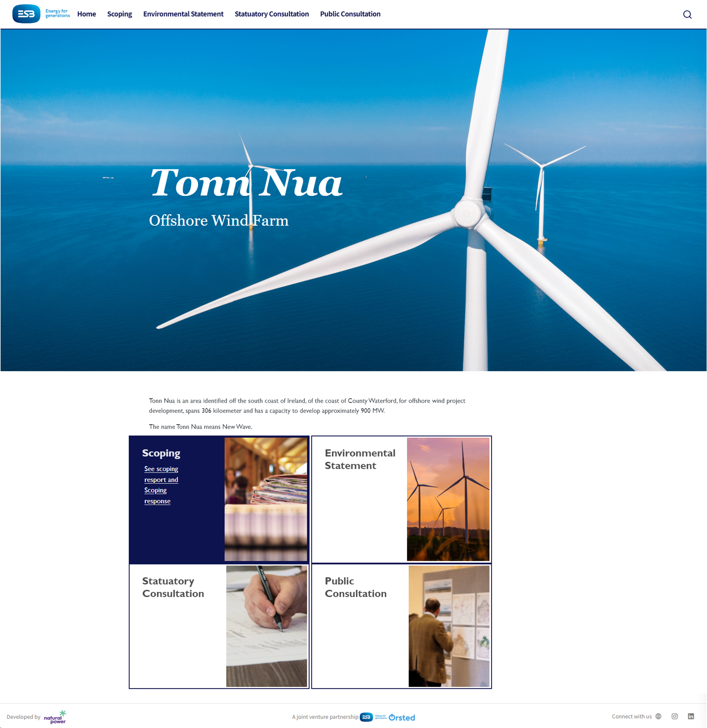Image resolution: width=707 pixels, height=728 pixels.
Task: Open the LinkedIn icon in footer
Action: point(691,716)
